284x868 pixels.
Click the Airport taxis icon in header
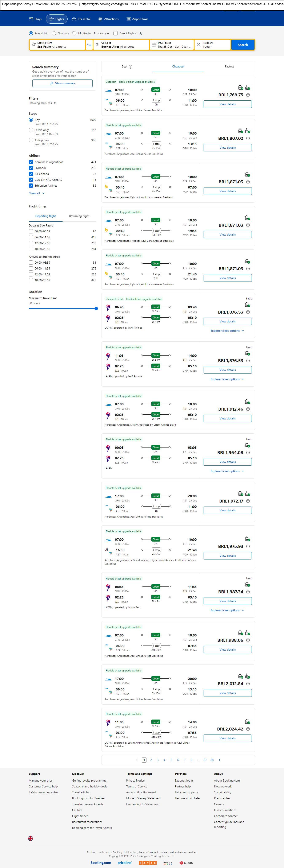(129, 19)
